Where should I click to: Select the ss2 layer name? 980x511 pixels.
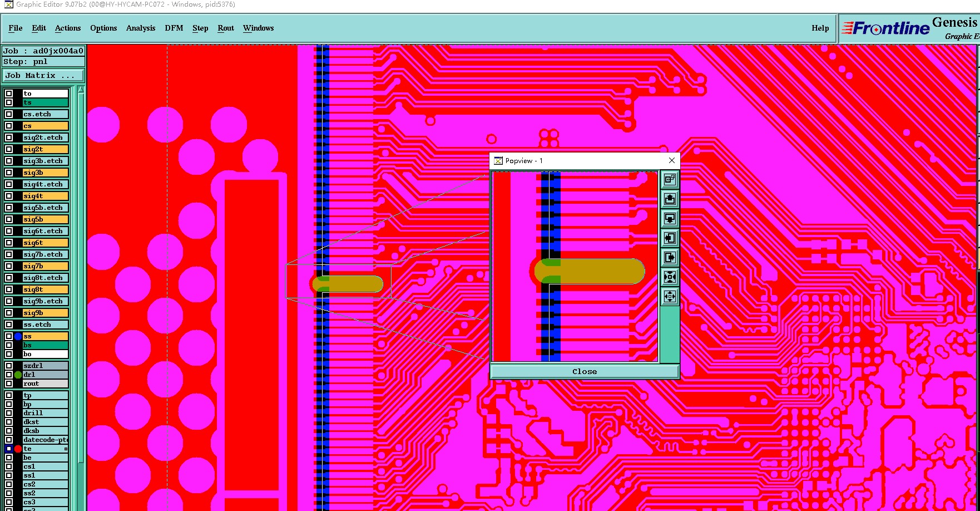tap(45, 493)
